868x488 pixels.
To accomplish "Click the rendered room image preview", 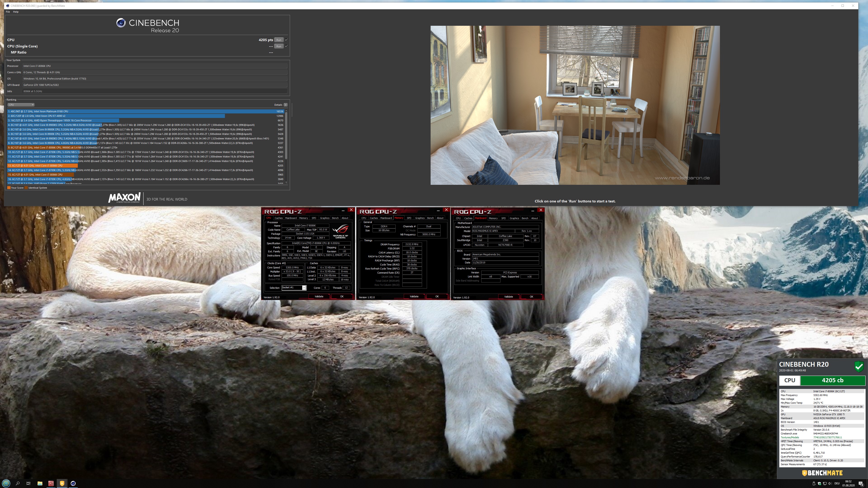I will click(x=575, y=105).
